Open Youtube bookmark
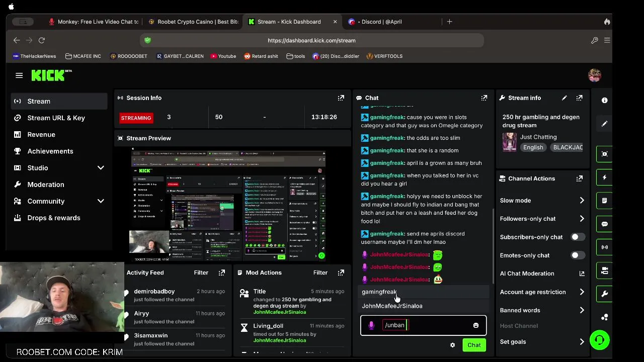Image resolution: width=644 pixels, height=362 pixels. click(223, 56)
